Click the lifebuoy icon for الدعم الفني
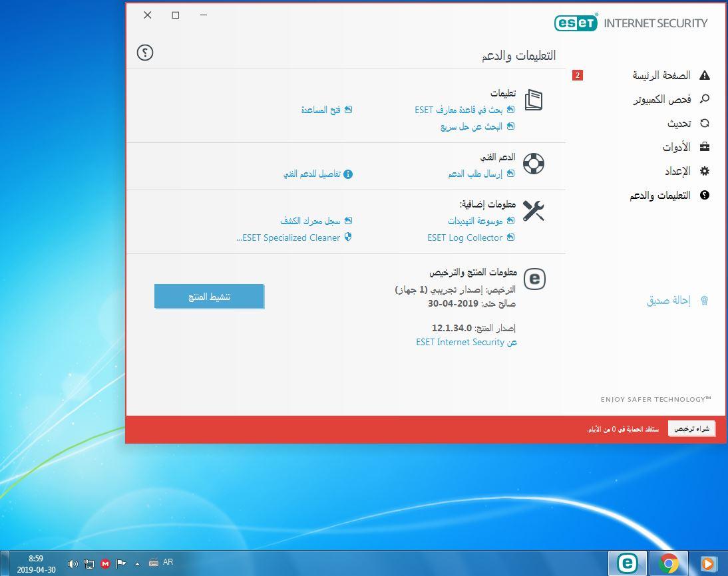The width and height of the screenshot is (728, 576). click(534, 164)
